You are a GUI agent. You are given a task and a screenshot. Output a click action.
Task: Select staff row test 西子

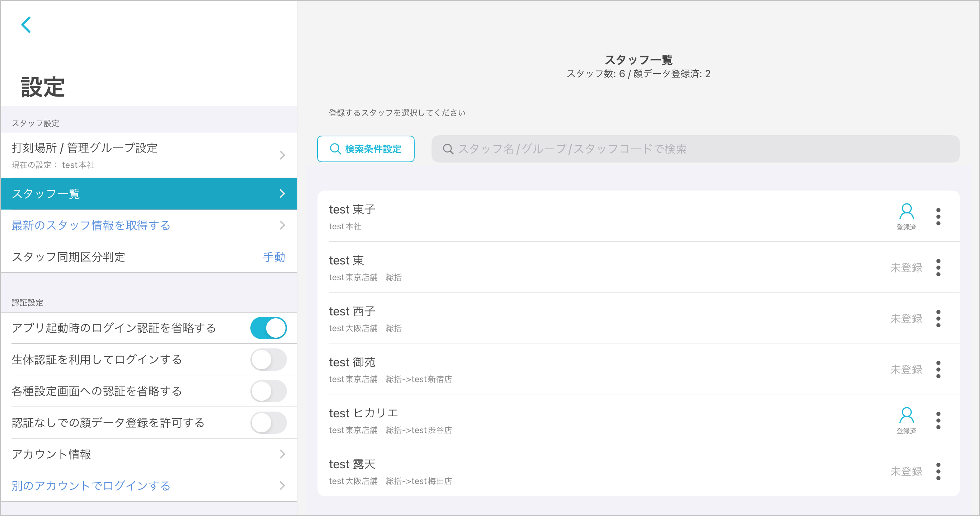point(639,318)
